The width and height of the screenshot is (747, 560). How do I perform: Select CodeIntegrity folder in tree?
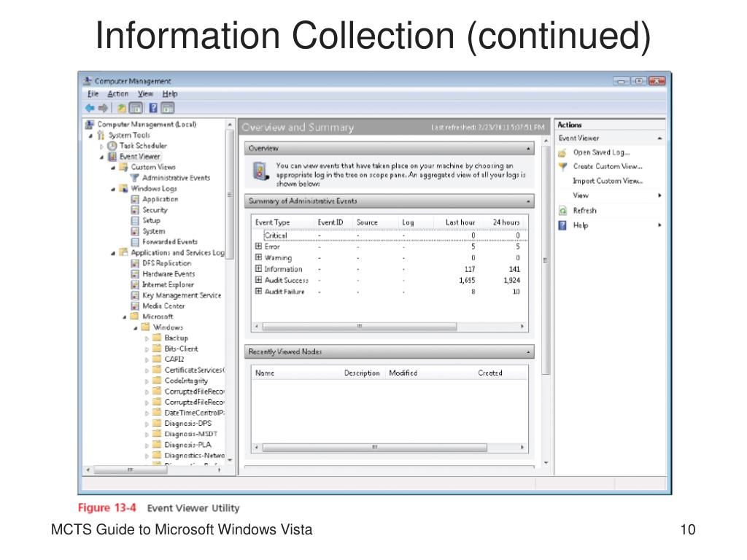[x=186, y=381]
